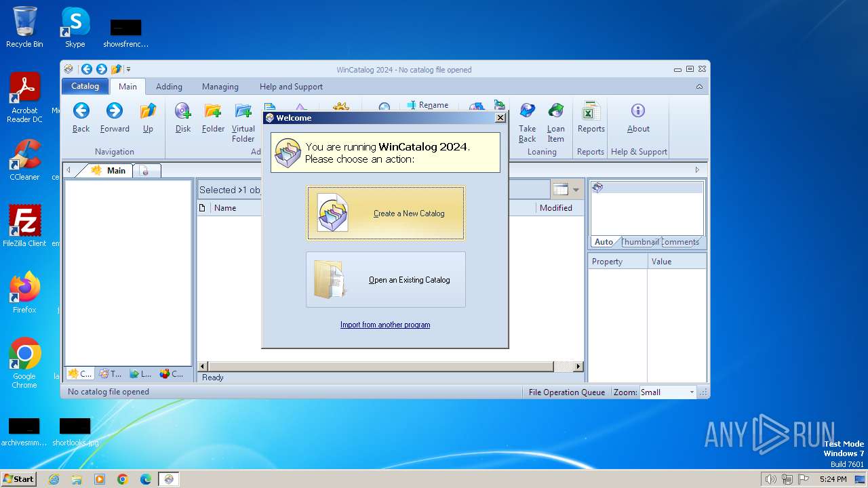Click the Back navigation ribbon button
Screen dimensions: 868x488
(x=81, y=117)
